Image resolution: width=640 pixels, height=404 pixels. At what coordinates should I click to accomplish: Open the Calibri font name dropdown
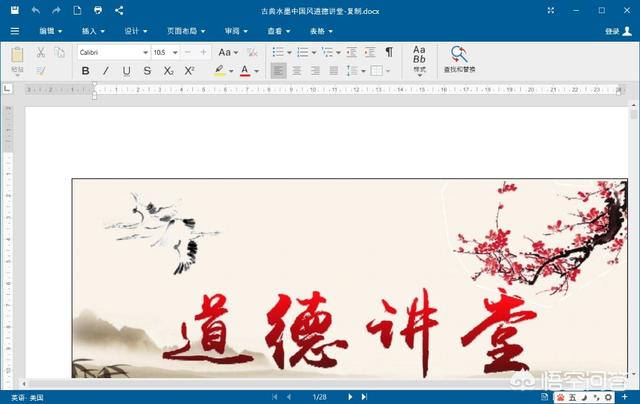pos(145,52)
